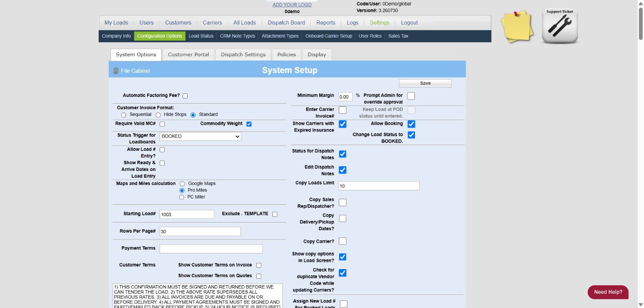This screenshot has height=308, width=644.
Task: Enable Show Customer Terms on Invoice
Action: 259,265
